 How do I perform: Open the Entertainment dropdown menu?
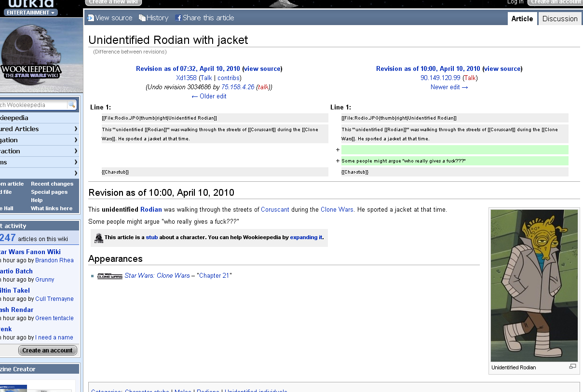click(x=30, y=13)
